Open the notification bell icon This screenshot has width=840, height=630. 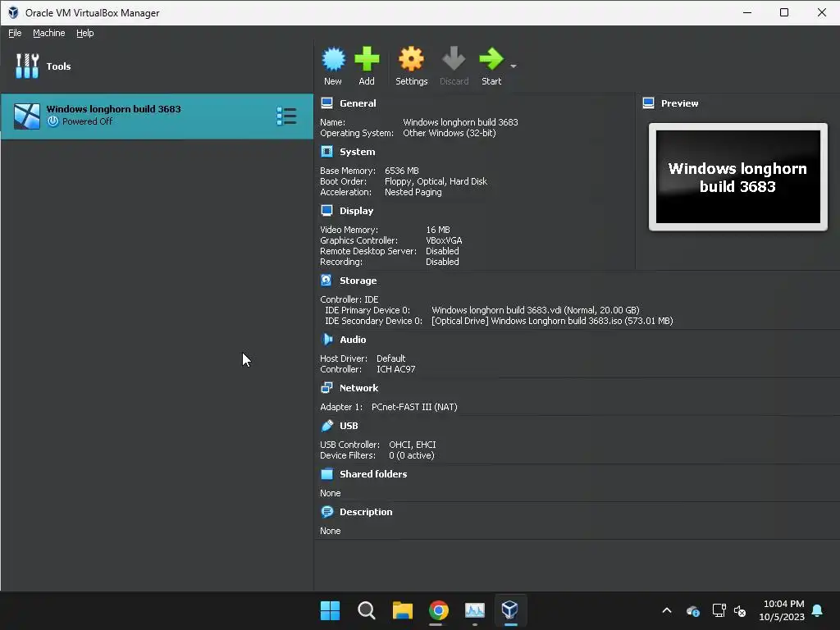coord(818,610)
